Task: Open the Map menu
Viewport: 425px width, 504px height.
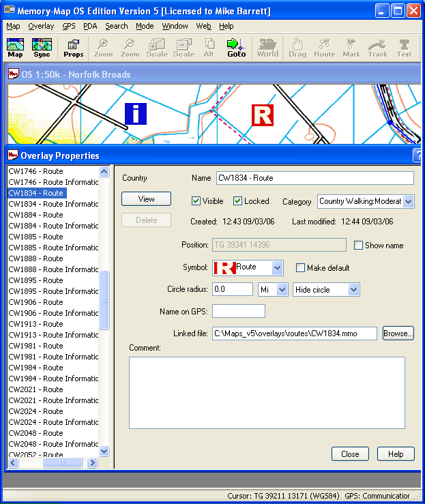Action: [x=13, y=26]
